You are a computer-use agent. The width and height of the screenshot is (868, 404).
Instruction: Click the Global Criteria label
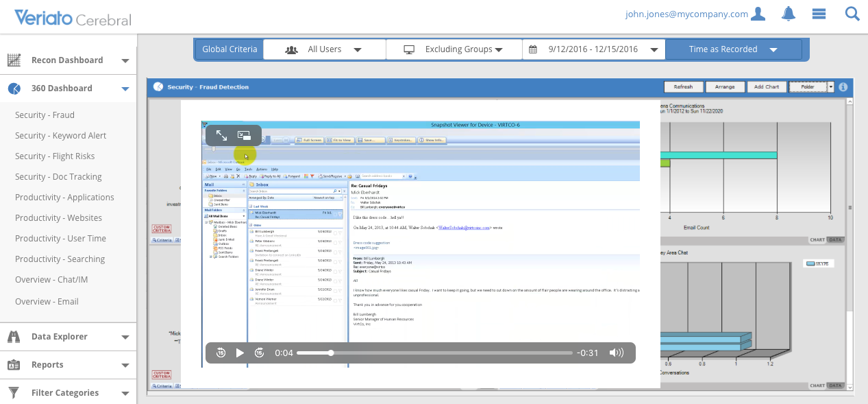tap(230, 49)
